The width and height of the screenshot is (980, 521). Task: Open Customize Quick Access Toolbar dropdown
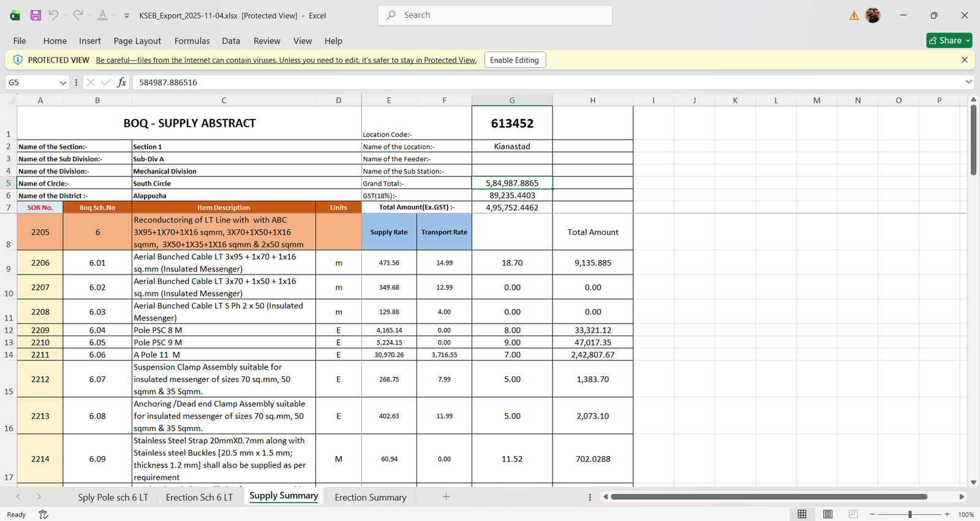coord(127,15)
